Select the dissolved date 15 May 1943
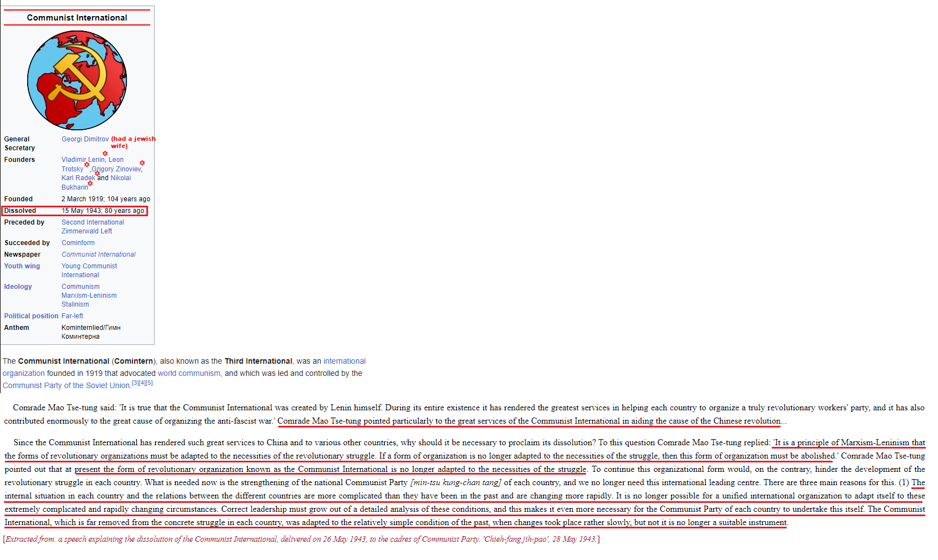The image size is (938, 560). click(81, 211)
